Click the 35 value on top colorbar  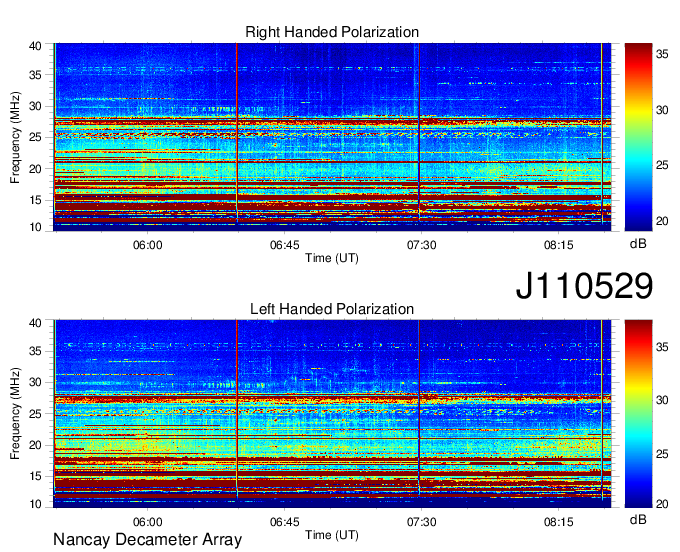662,54
